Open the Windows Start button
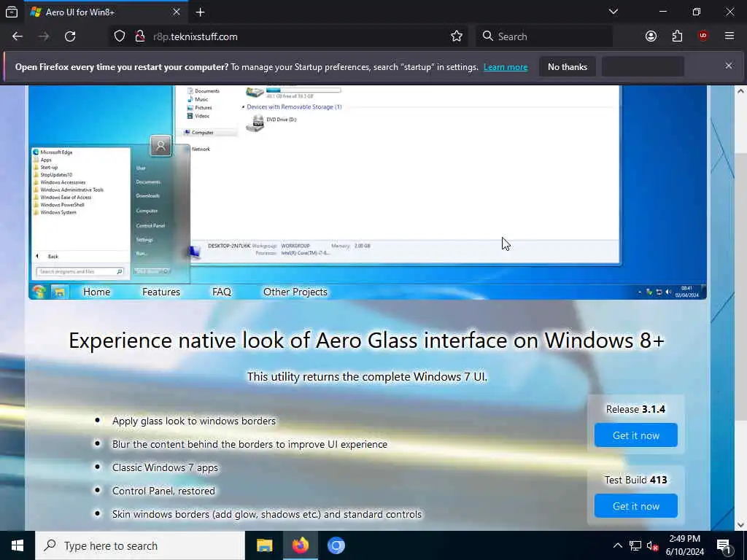The width and height of the screenshot is (747, 560). 18,545
